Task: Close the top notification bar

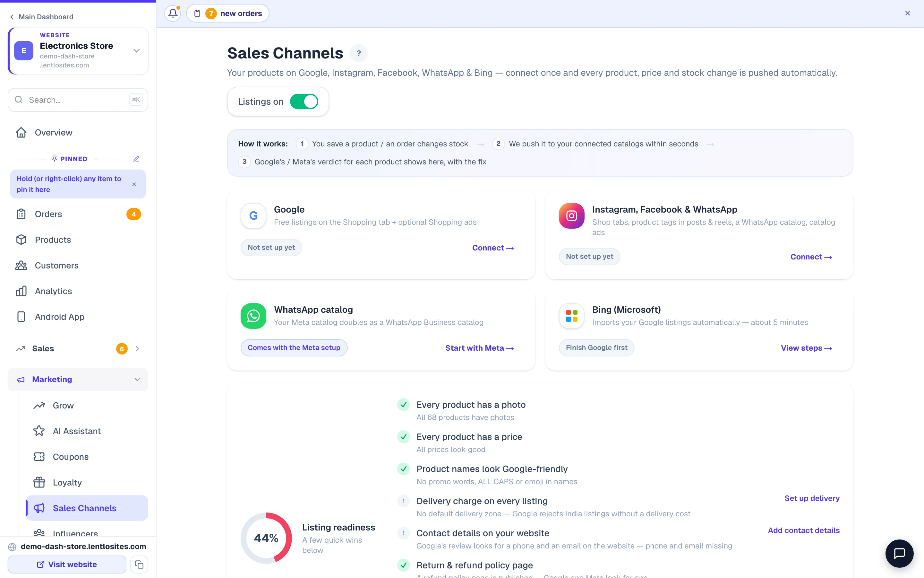Action: tap(908, 13)
